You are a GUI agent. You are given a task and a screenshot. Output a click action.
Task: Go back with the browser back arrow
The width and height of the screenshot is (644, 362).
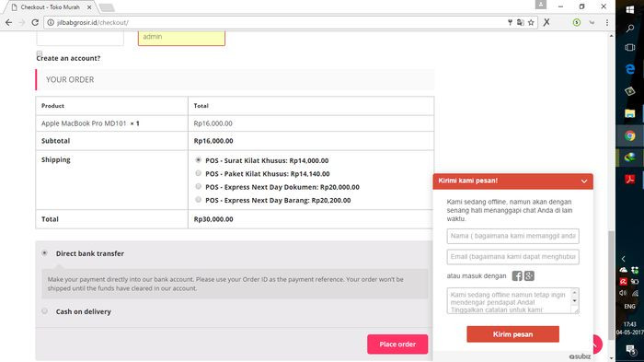[8, 23]
